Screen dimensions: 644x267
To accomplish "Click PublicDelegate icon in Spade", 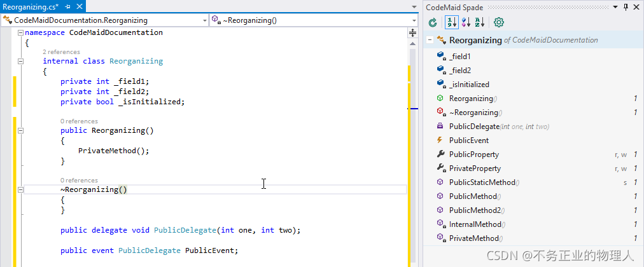I will (440, 126).
